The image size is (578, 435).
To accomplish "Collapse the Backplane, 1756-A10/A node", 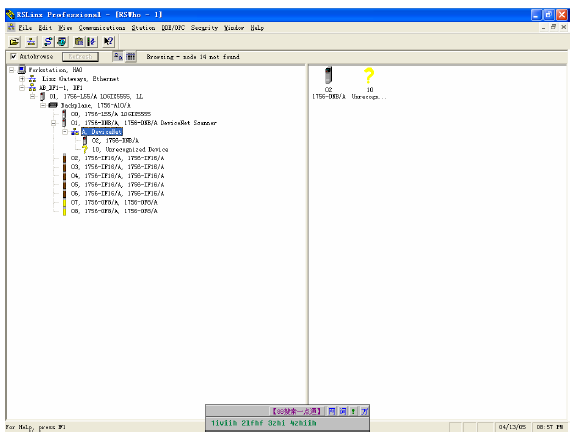I will coord(43,105).
